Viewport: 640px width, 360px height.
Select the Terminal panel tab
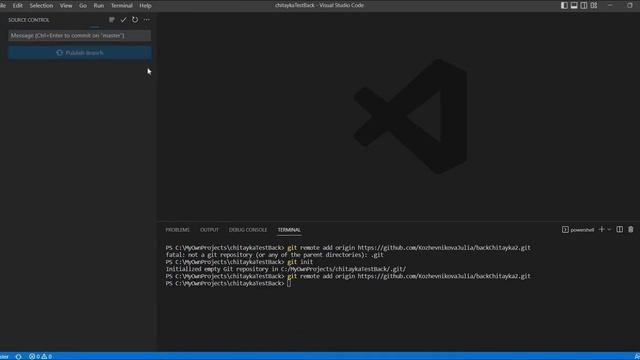click(289, 230)
